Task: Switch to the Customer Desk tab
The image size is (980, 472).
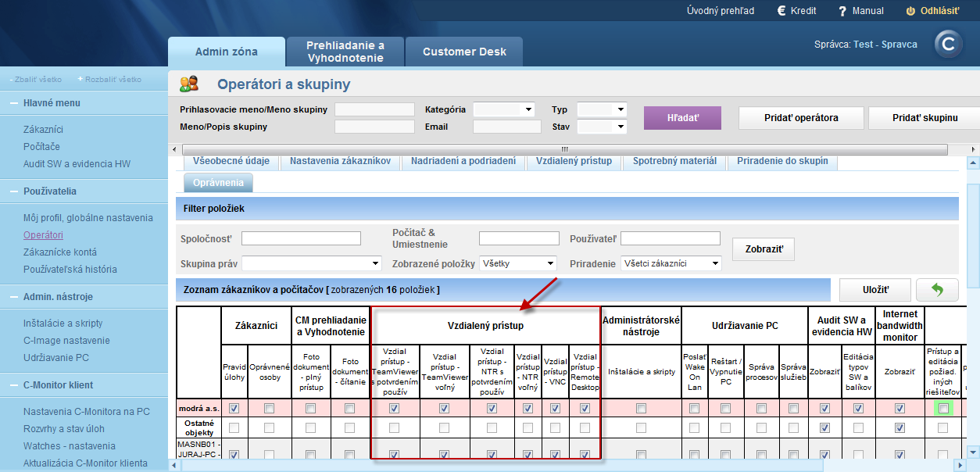Action: 464,52
